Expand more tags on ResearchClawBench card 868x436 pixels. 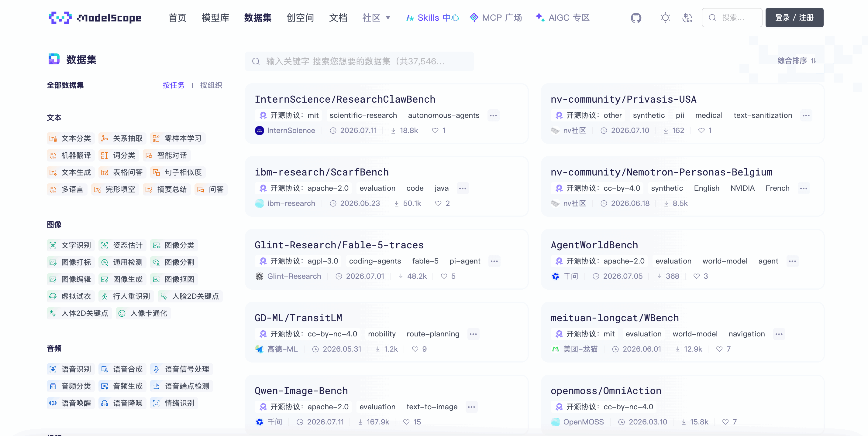(x=493, y=115)
